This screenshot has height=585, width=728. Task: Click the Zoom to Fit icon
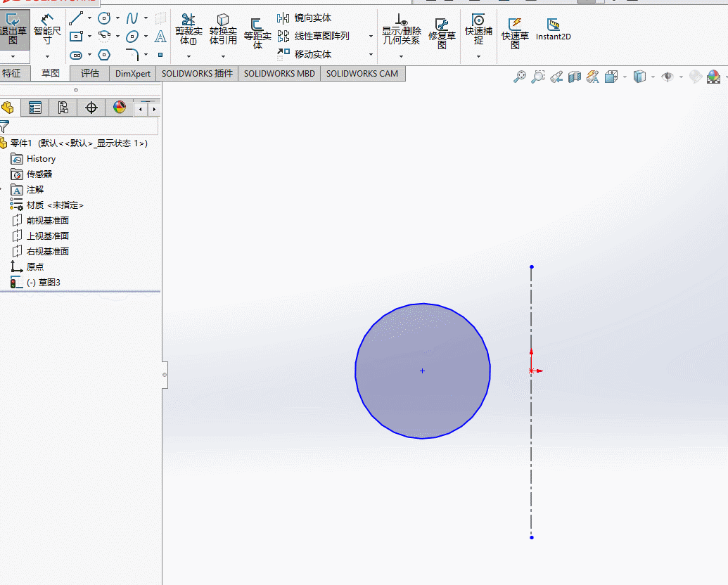520,77
